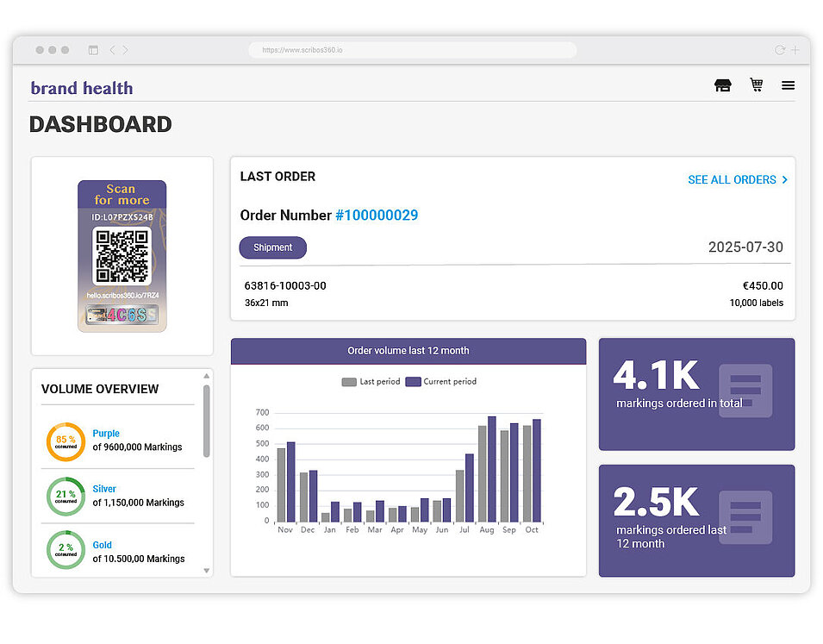The height and width of the screenshot is (644, 823).
Task: Toggle the Current period legend series
Action: [x=440, y=382]
